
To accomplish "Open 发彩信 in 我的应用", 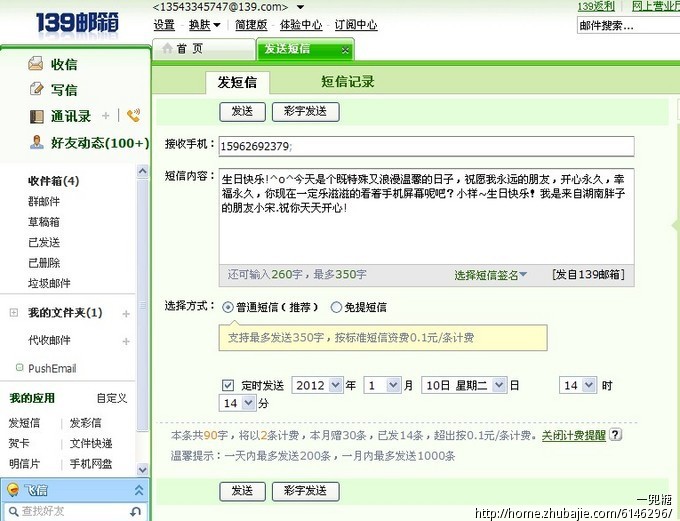I will click(85, 423).
